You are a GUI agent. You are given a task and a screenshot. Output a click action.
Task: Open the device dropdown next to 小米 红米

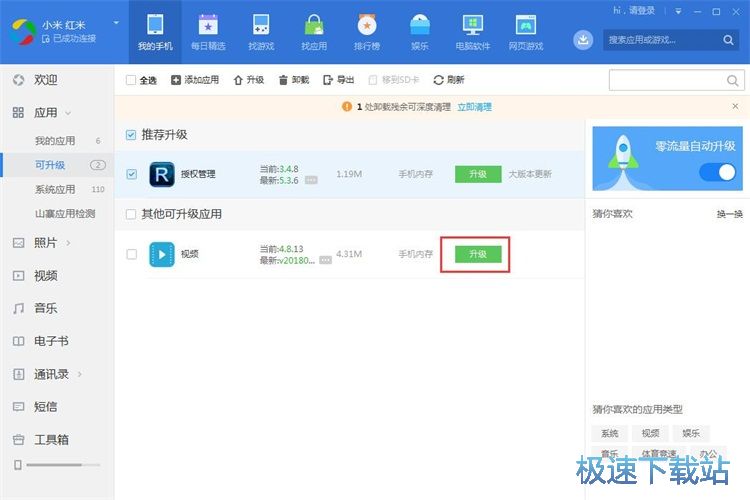pos(116,22)
